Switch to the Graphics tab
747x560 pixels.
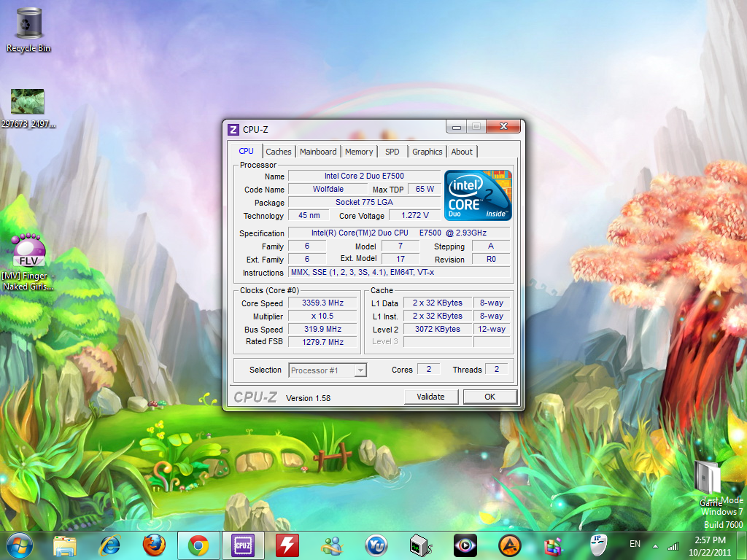tap(427, 152)
